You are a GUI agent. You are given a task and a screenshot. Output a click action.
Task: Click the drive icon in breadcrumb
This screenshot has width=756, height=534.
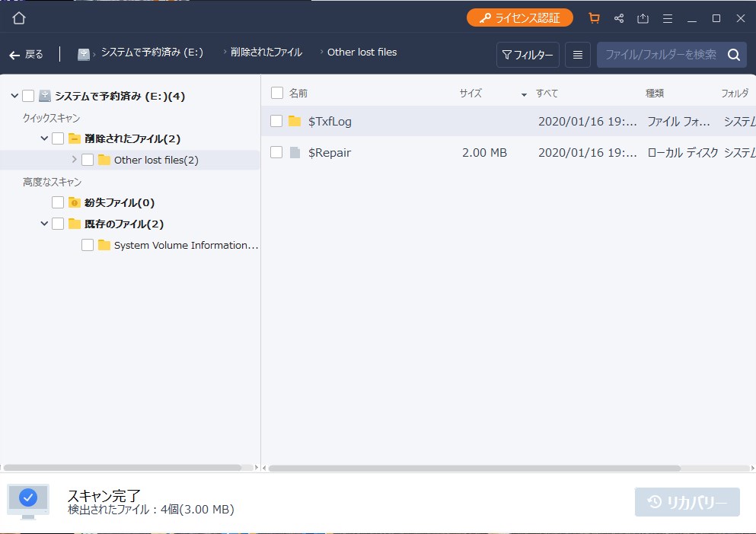tap(84, 54)
